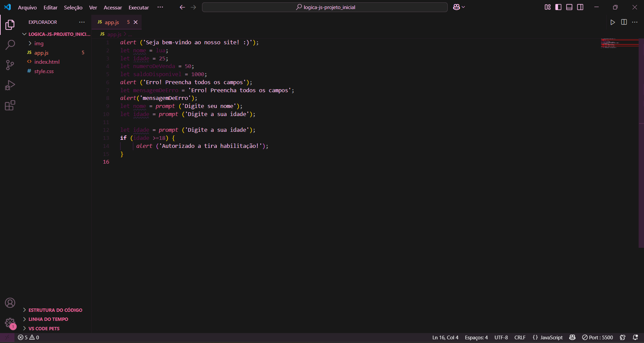Image resolution: width=644 pixels, height=343 pixels.
Task: Open the Explorer view in activity bar
Action: pos(10,25)
